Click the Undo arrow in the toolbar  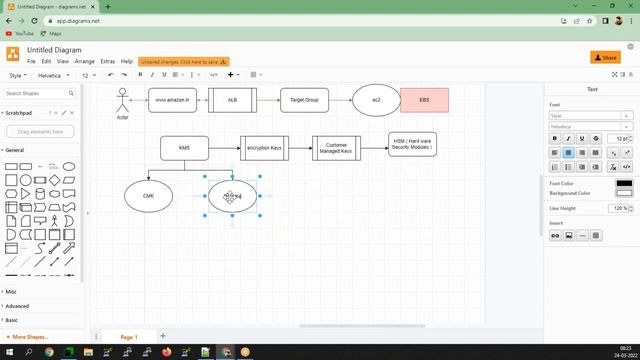coord(111,75)
